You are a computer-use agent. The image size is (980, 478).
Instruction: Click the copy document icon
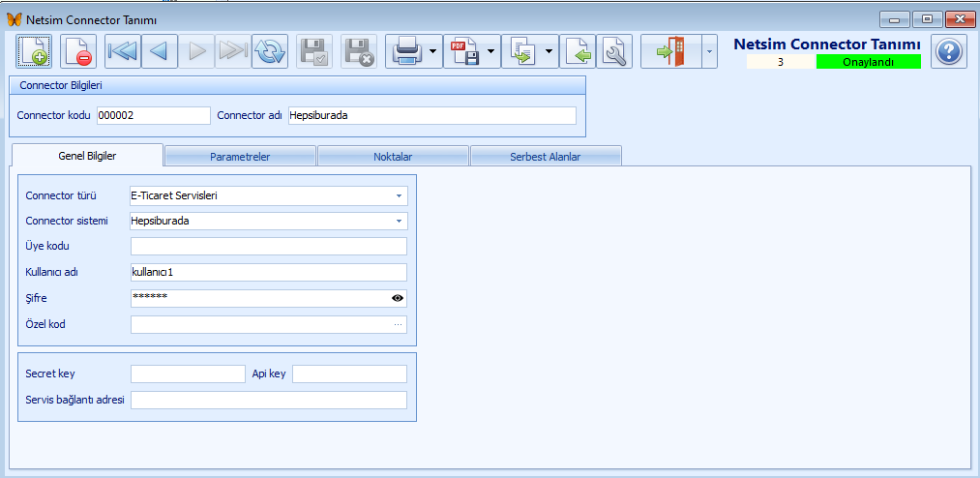pos(521,51)
